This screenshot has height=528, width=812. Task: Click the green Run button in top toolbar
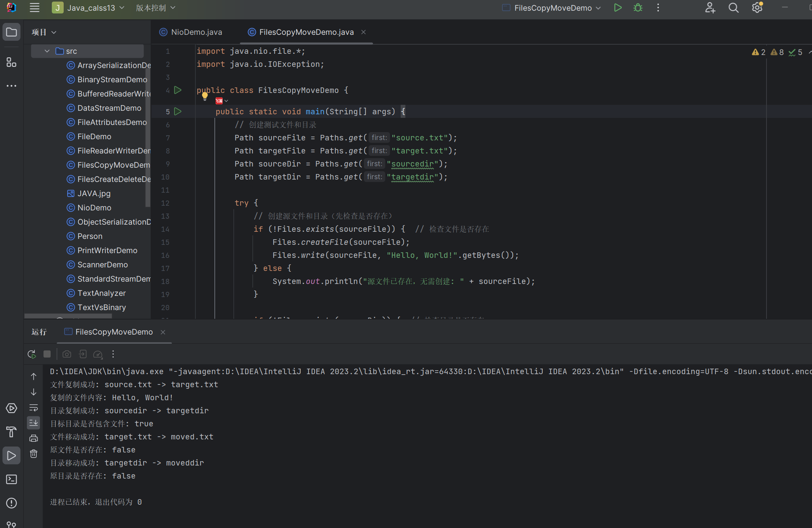tap(617, 8)
